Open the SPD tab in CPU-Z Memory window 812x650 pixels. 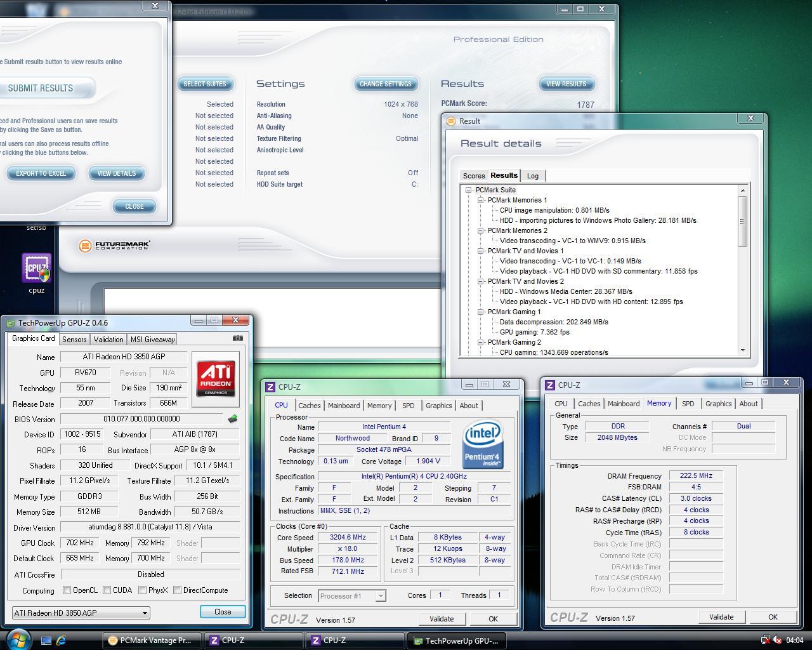688,404
